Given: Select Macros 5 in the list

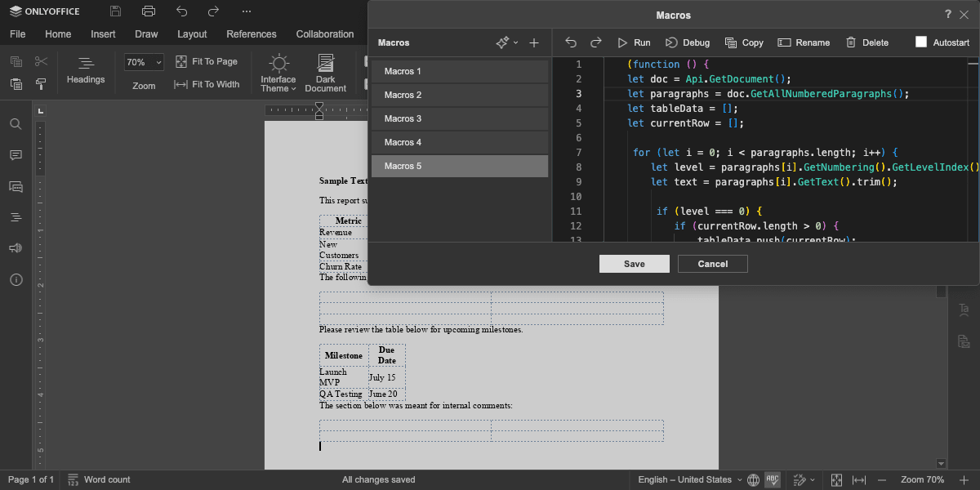Looking at the screenshot, I should pyautogui.click(x=460, y=167).
